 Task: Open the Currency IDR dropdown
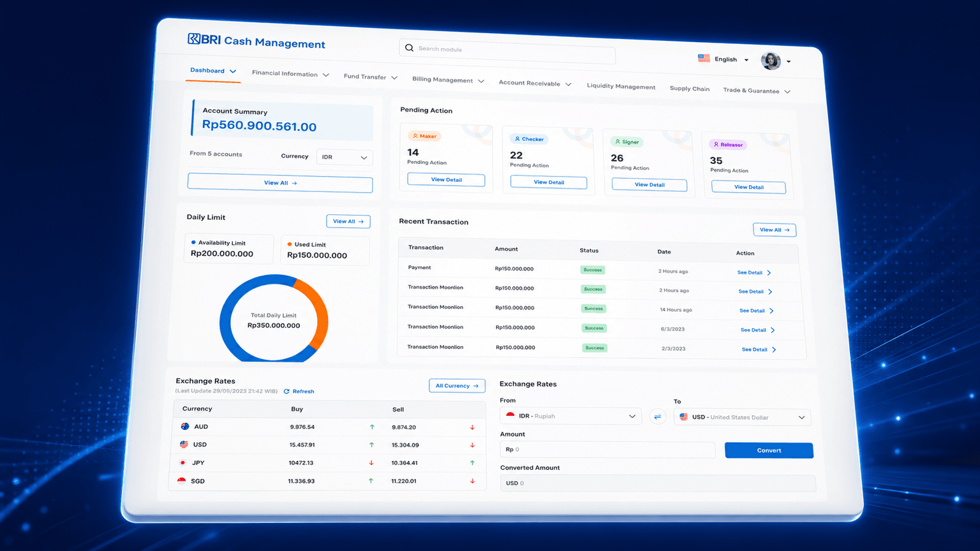coord(345,157)
